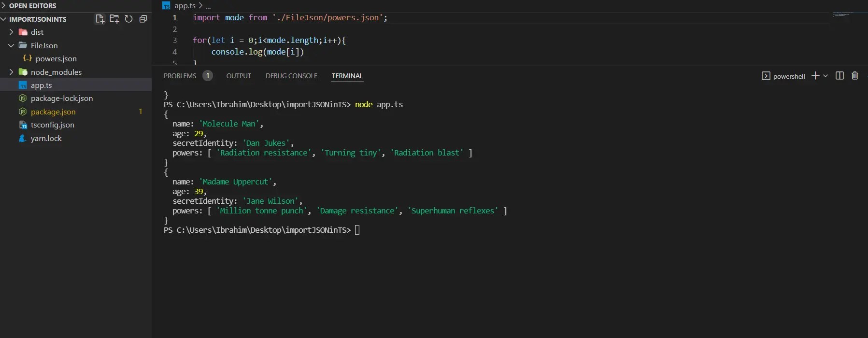Click app.ts in the editor breadcrumb
This screenshot has height=338, width=868.
[185, 6]
